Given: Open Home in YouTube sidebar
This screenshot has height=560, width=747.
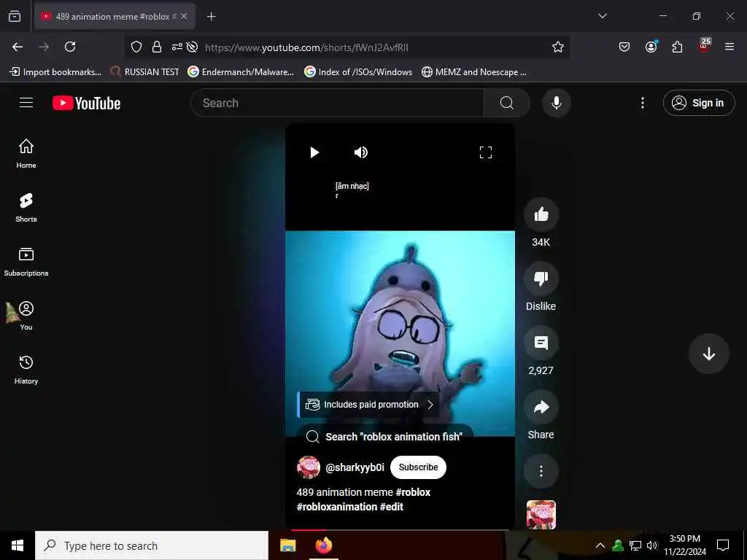Looking at the screenshot, I should click(x=26, y=153).
